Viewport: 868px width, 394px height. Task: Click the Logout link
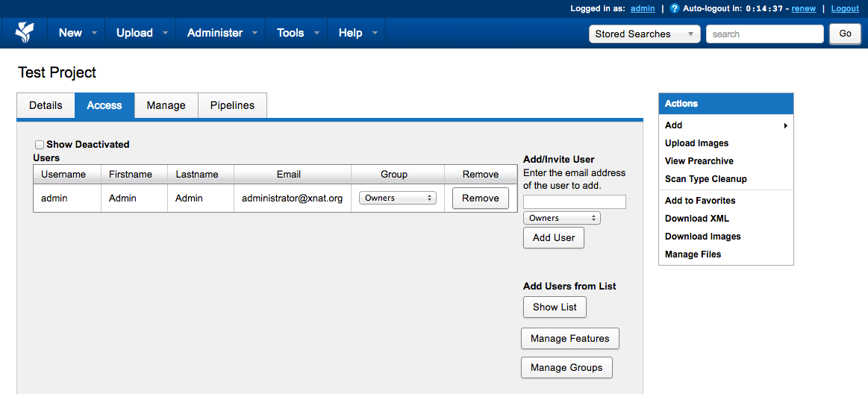pyautogui.click(x=845, y=9)
